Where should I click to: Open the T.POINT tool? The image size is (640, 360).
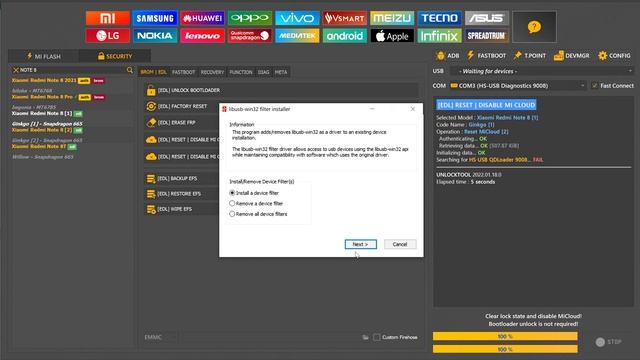[x=529, y=56]
